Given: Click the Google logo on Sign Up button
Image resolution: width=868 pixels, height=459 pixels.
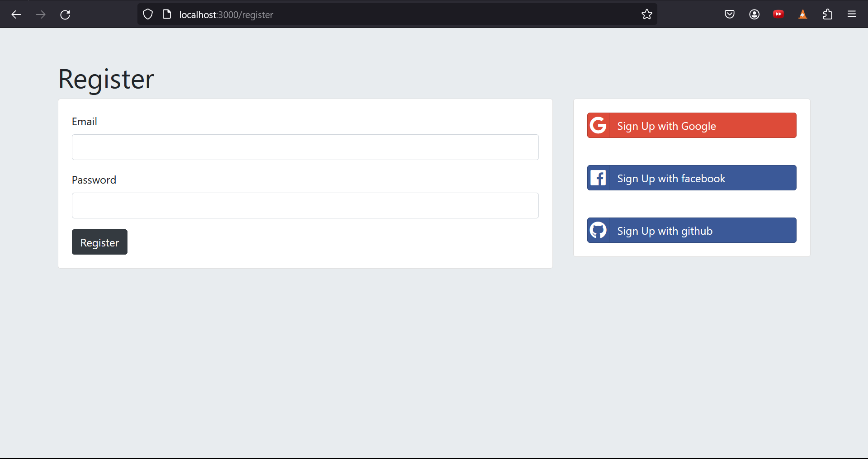Looking at the screenshot, I should [598, 125].
